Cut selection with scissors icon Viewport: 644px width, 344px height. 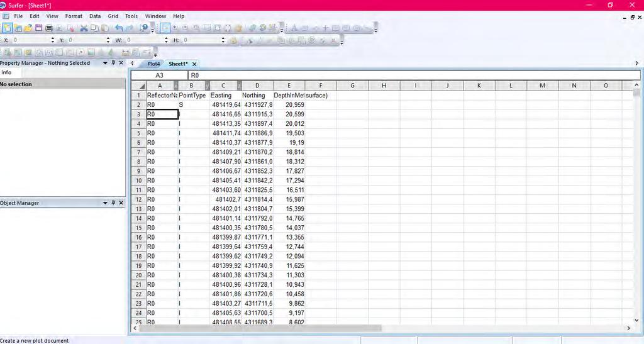tap(84, 28)
